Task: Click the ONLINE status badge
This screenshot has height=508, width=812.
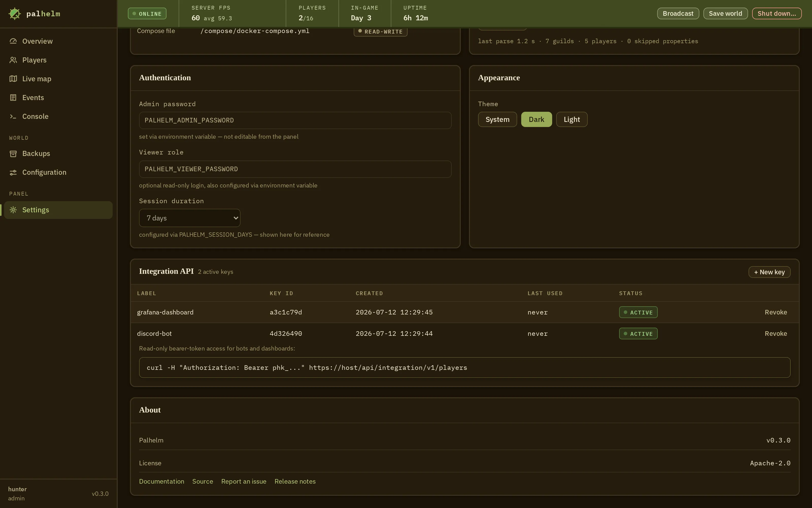Action: [x=147, y=14]
